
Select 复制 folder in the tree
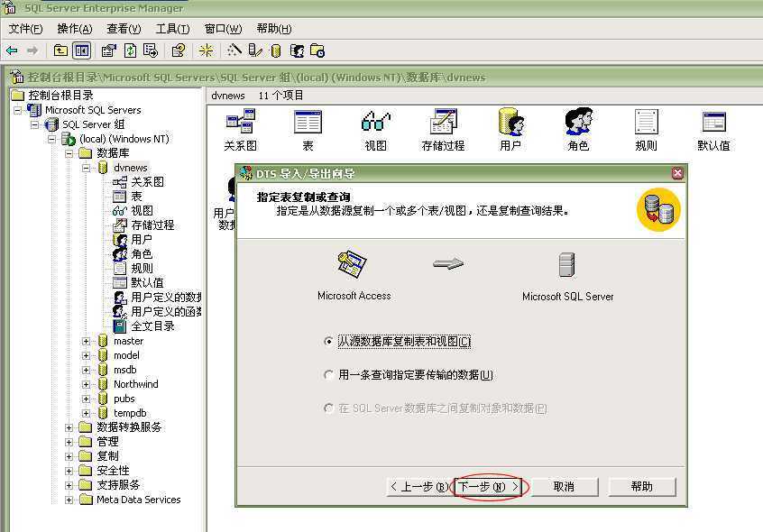point(107,456)
